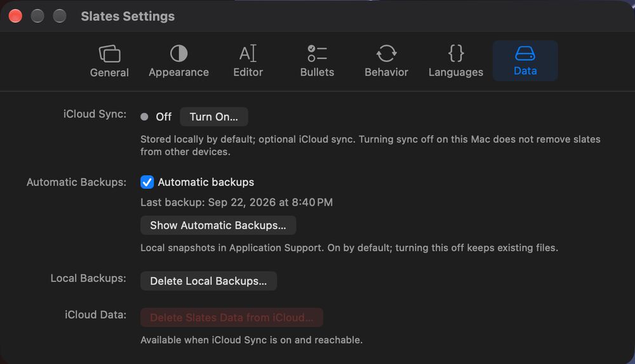Click the 'Automatic Backups:' row label
The image size is (635, 364).
point(77,183)
